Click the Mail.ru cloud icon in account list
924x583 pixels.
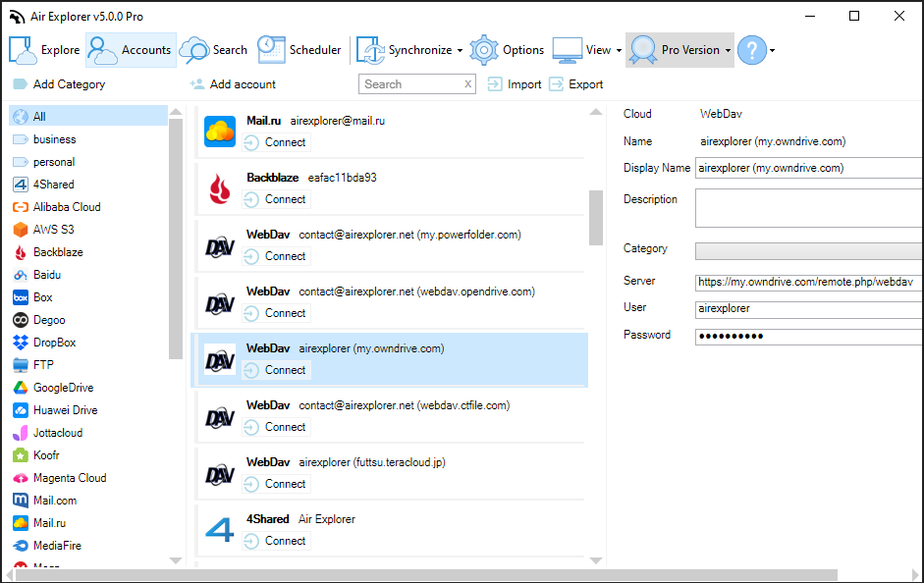tap(220, 132)
